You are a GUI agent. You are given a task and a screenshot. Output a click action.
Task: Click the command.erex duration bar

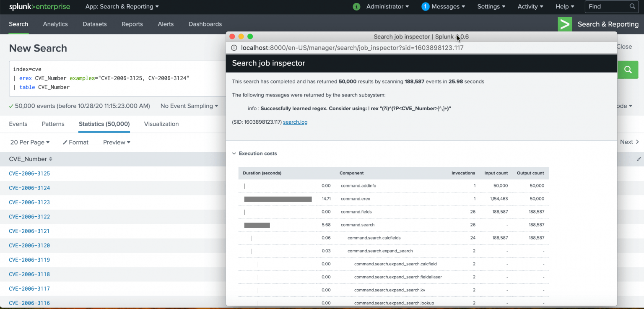[278, 199]
